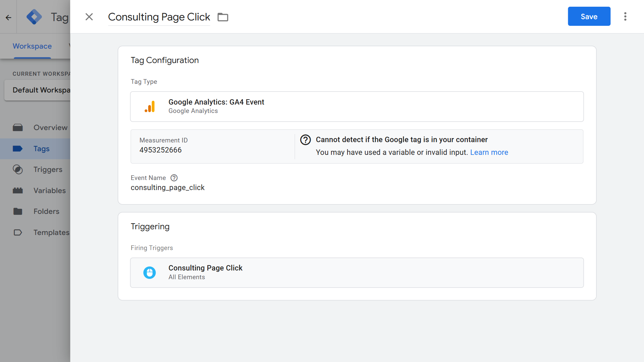Screen dimensions: 644x362
Task: Switch to the Workspace tab
Action: 32,46
